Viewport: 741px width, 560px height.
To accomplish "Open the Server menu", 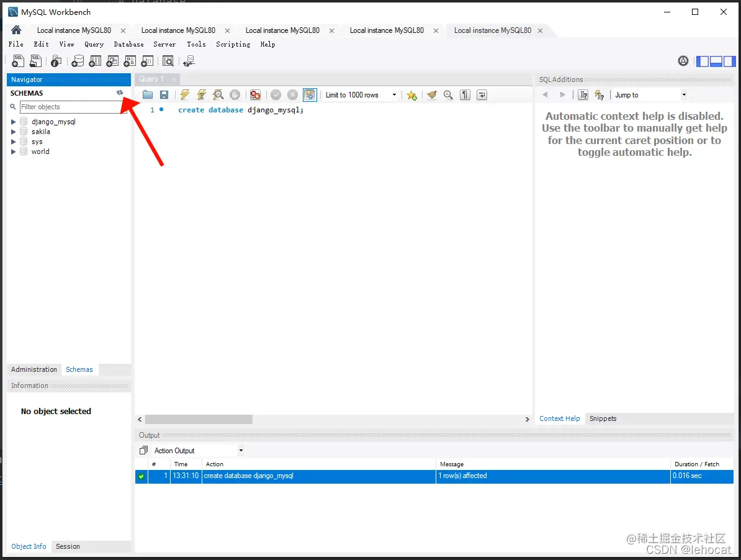I will tap(164, 45).
